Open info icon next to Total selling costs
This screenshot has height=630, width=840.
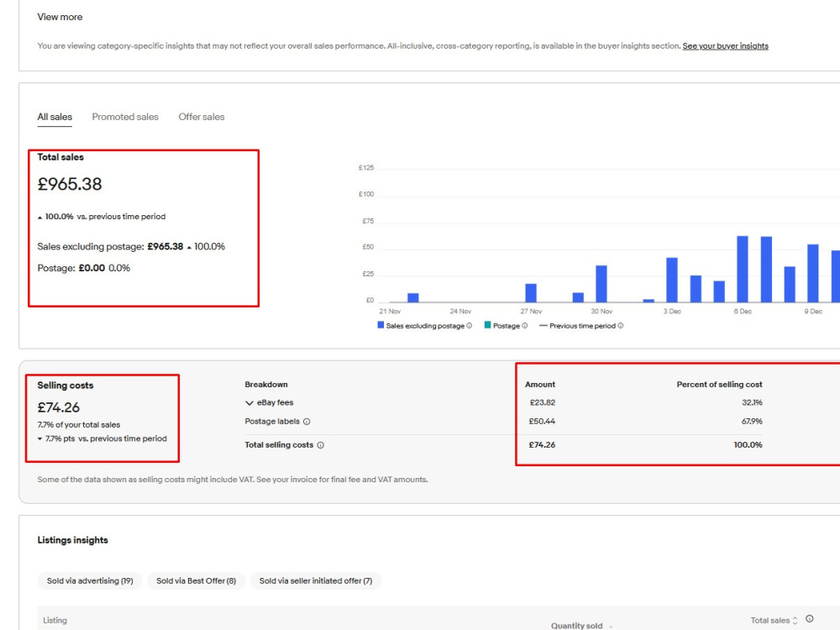pos(320,445)
